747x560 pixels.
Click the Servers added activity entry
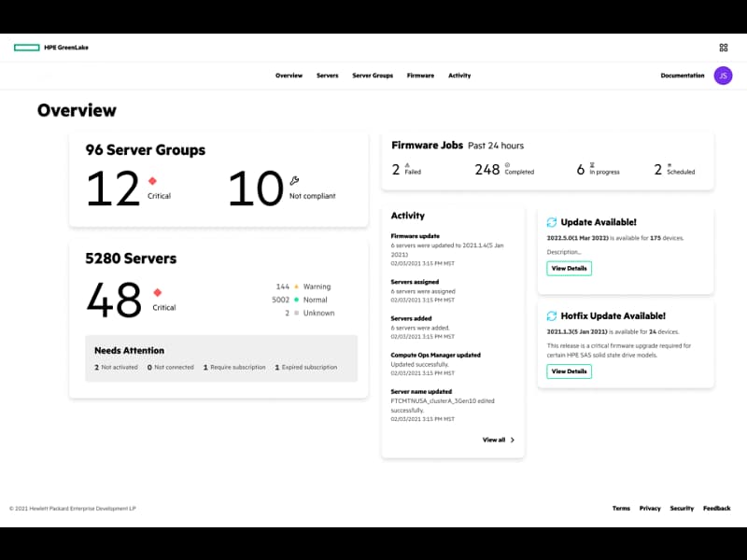[x=423, y=328]
